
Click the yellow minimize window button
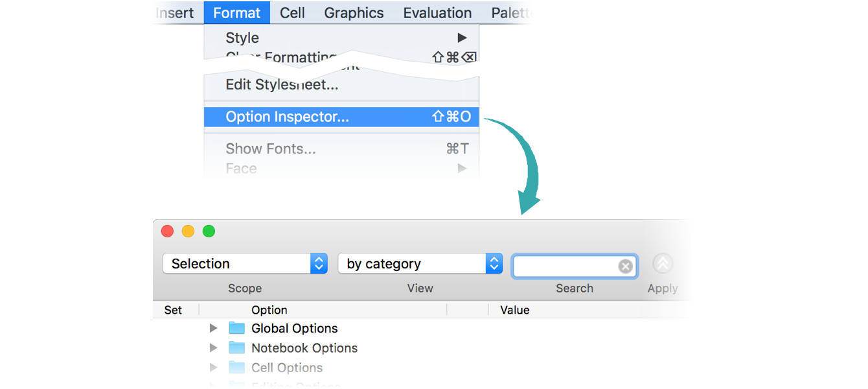pos(188,231)
